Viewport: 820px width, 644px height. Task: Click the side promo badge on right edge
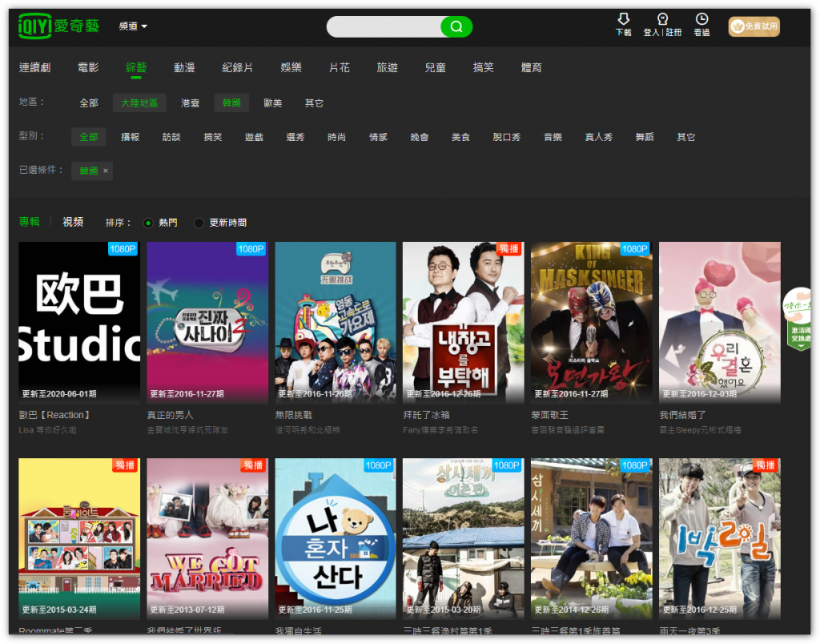[x=798, y=319]
